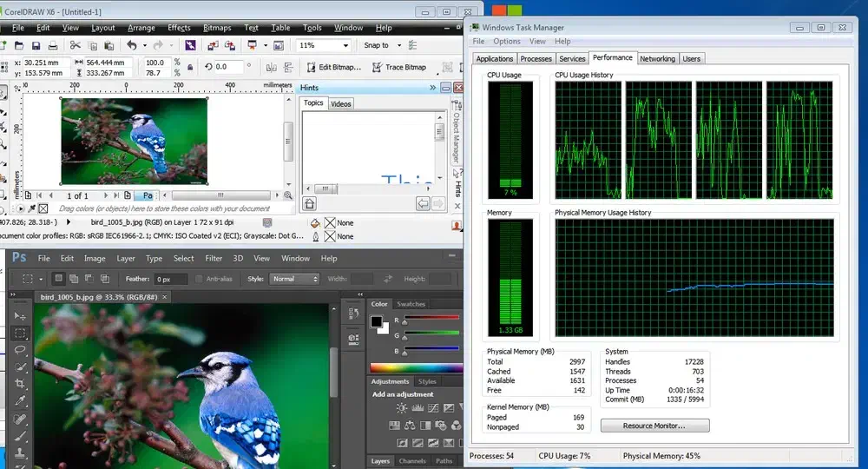868x469 pixels.
Task: Toggle the lock ratio padlock in CorelDRAW
Action: click(190, 67)
